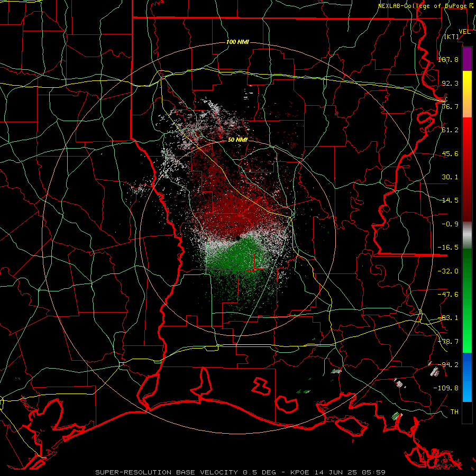Click the 14.5 scale value
The image size is (476, 476).
click(x=450, y=200)
